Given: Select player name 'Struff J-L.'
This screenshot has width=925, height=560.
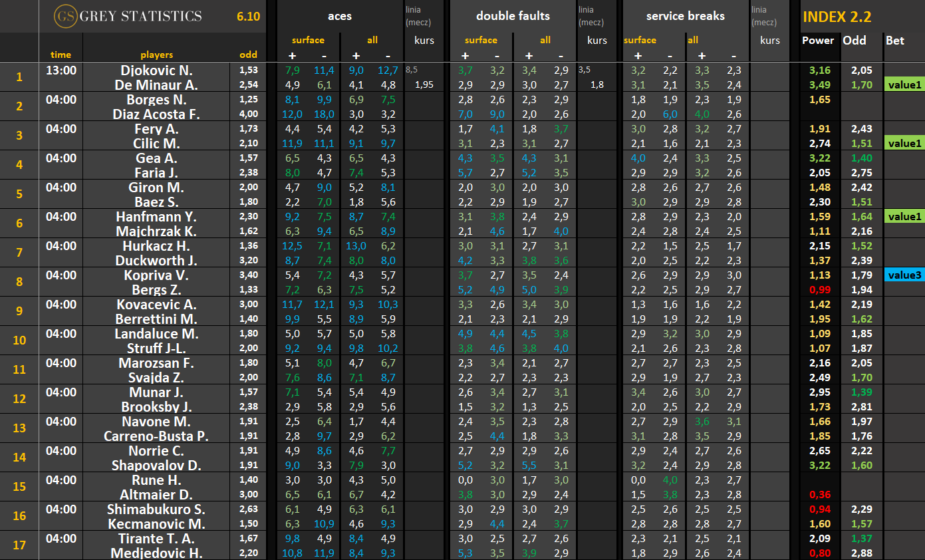Looking at the screenshot, I should coord(157,349).
